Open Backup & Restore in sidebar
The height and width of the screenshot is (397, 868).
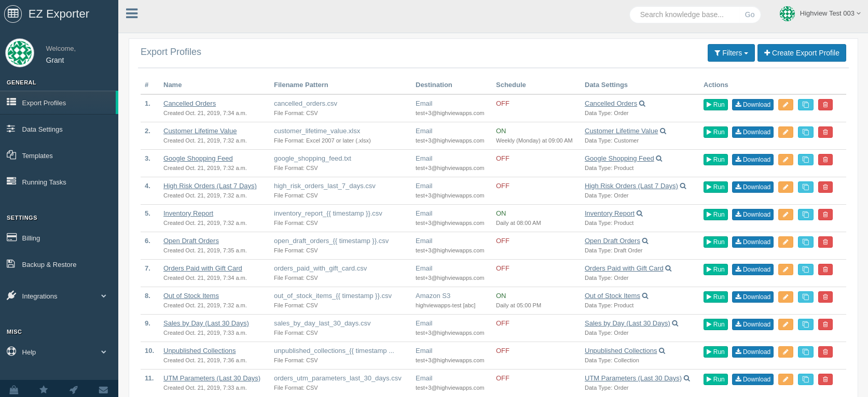[x=59, y=264]
